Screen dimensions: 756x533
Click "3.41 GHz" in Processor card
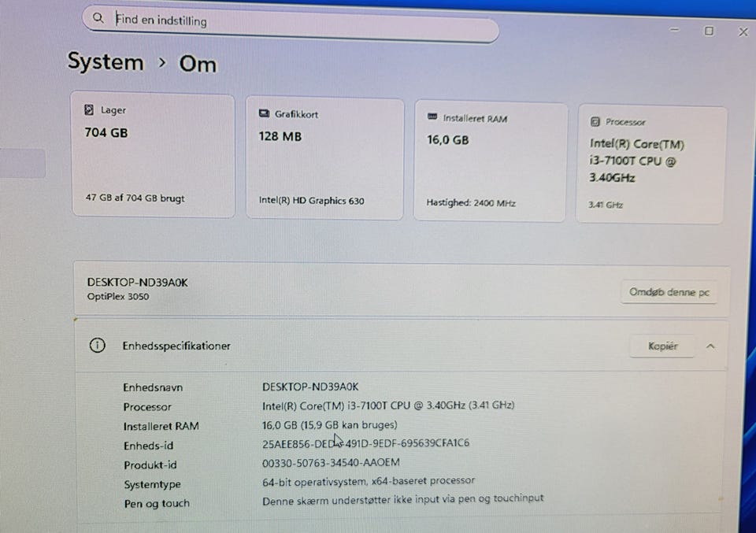pyautogui.click(x=605, y=205)
